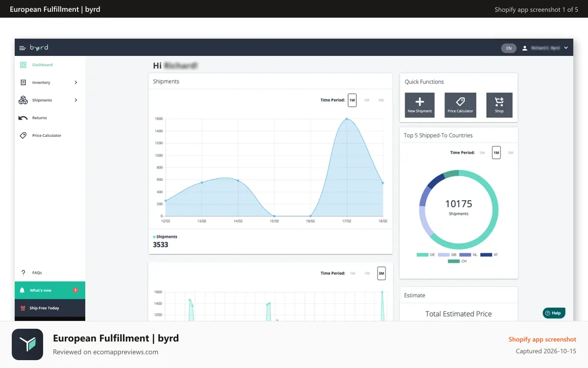Click the 10175 shipments count in donut

pyautogui.click(x=459, y=204)
